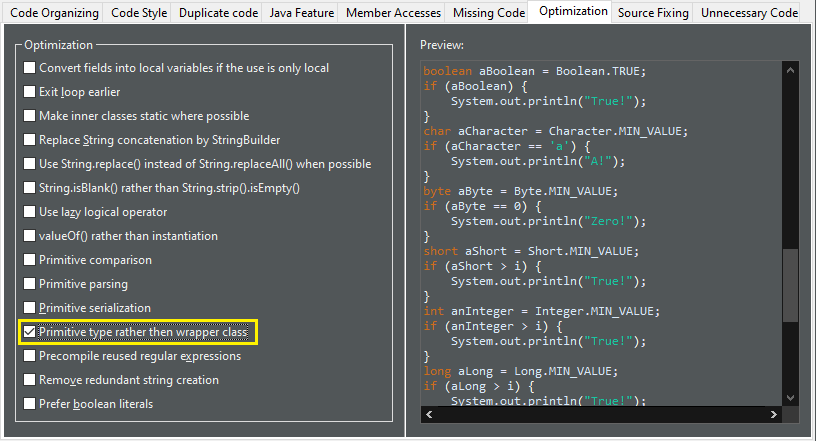Viewport: 816px width, 441px height.
Task: Enable Exit loop earlier option
Action: [30, 92]
